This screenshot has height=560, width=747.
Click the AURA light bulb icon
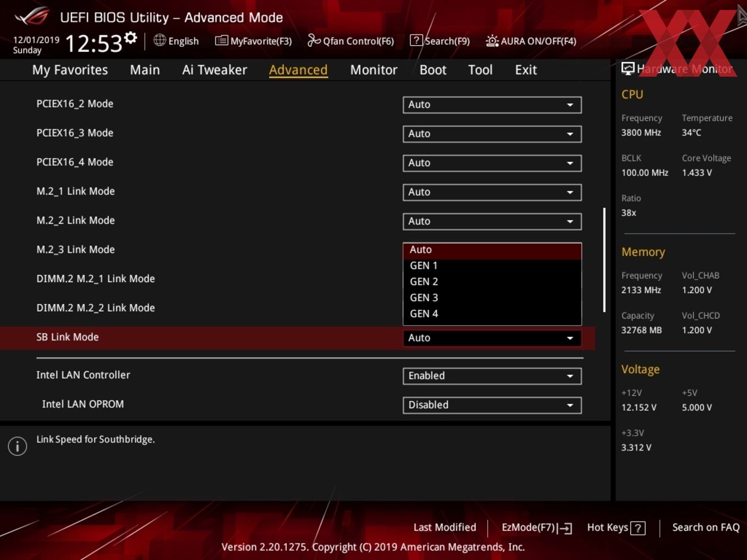492,41
